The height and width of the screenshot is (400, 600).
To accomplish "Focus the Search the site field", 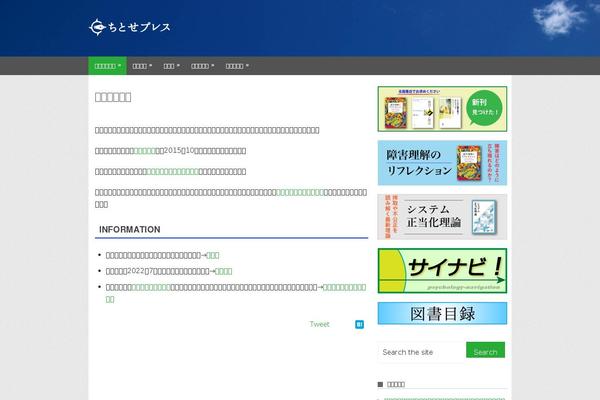I will tap(422, 352).
